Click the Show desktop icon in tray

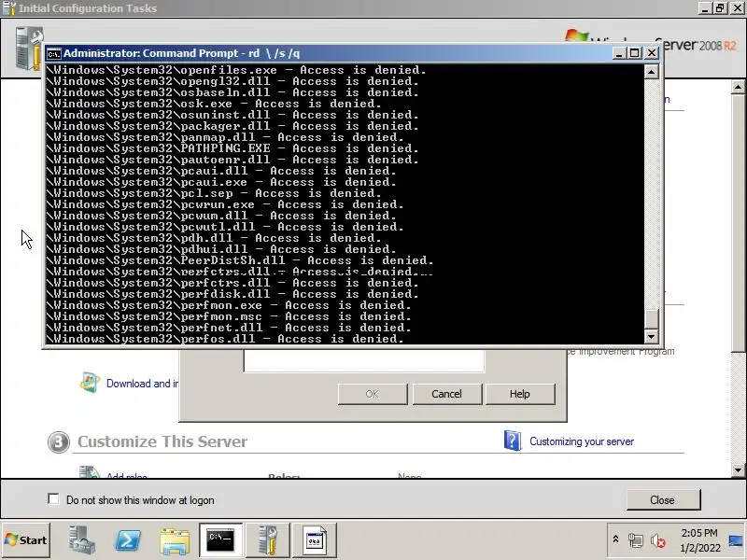tap(736, 540)
